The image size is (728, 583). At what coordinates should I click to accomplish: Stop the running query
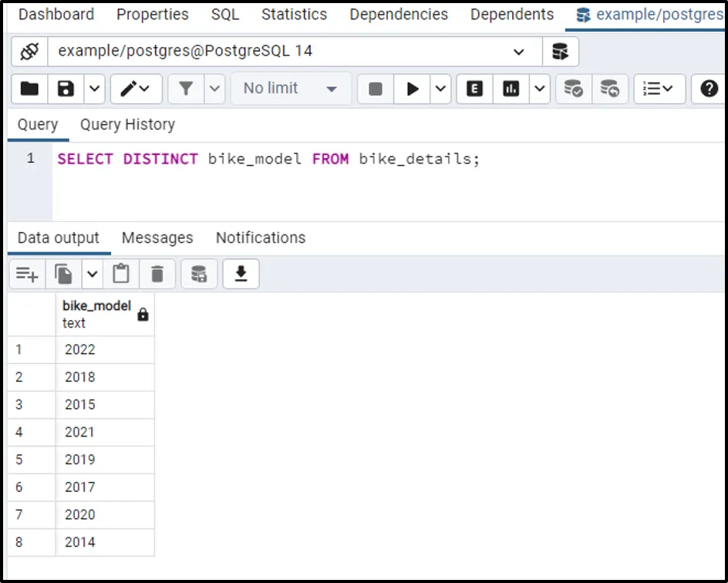pyautogui.click(x=376, y=89)
